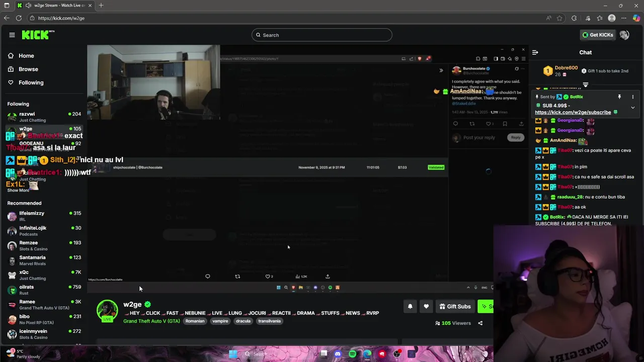This screenshot has width=644, height=362.
Task: Open Remzee recommended channel
Action: [x=44, y=246]
